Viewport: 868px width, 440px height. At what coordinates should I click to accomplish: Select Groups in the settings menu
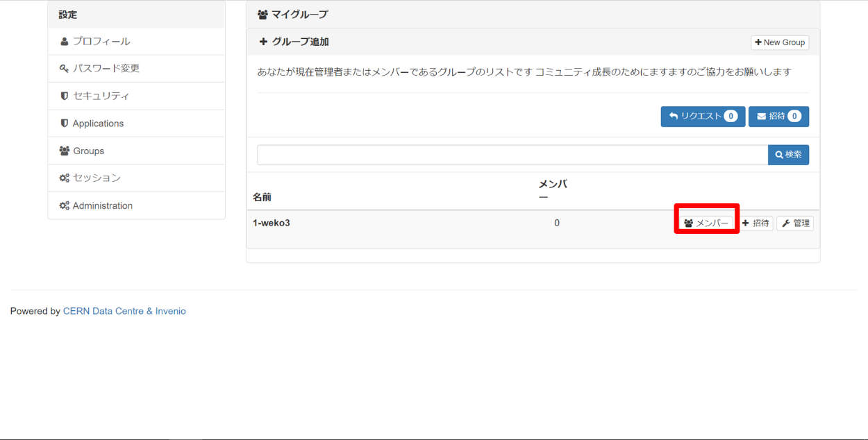(88, 151)
